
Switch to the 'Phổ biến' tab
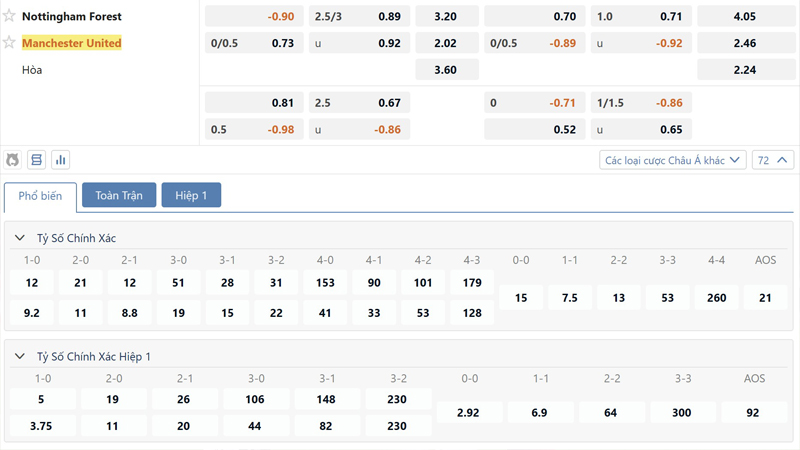(40, 196)
